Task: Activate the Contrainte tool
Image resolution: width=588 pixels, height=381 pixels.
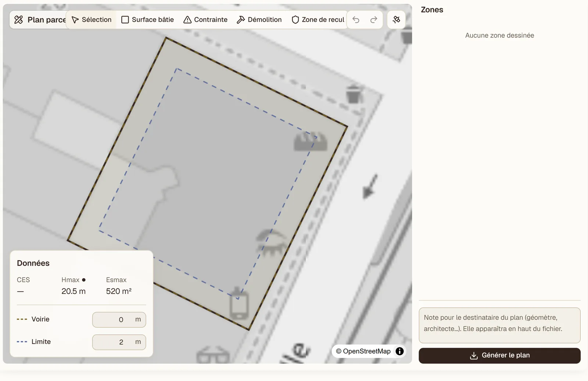Action: point(205,20)
